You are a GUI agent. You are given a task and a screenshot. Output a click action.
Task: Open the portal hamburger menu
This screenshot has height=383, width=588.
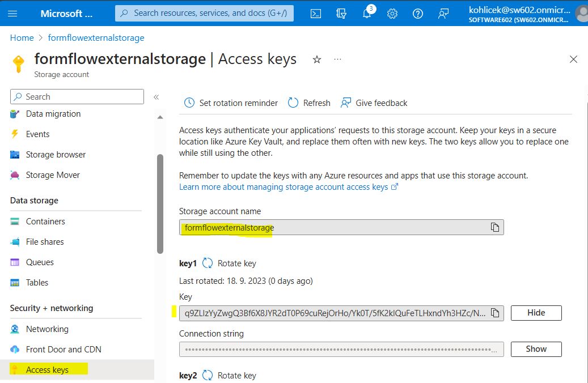[13, 14]
